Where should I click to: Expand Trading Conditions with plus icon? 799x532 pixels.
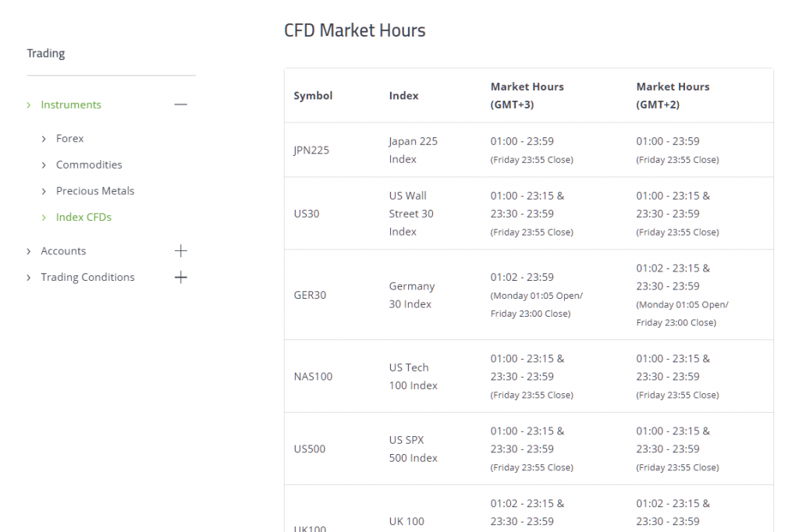181,277
